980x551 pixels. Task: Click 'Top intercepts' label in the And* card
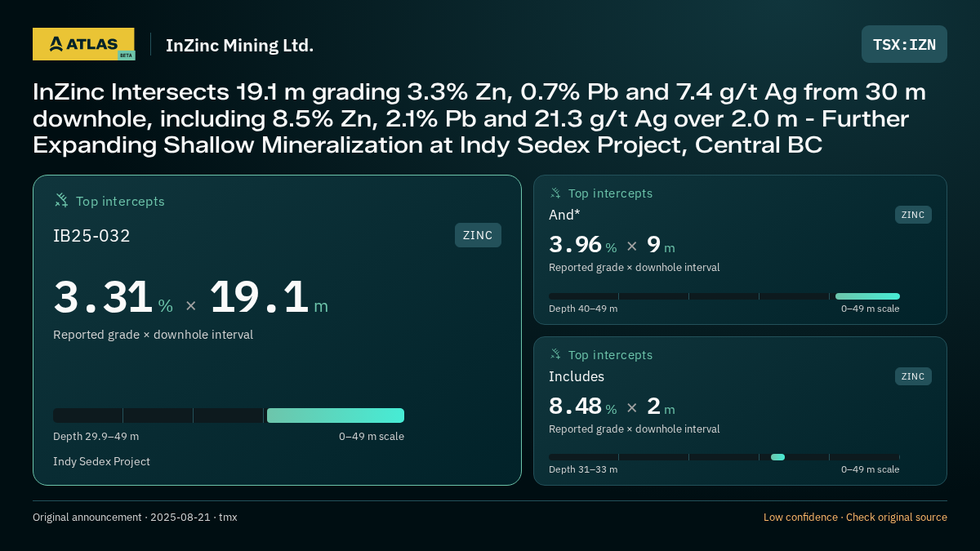[x=610, y=193]
